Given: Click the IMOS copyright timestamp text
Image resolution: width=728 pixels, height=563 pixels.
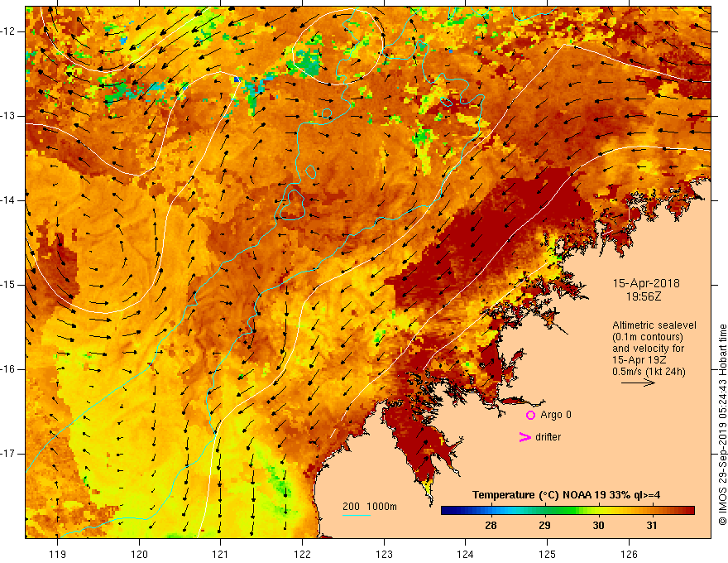Looking at the screenshot, I should (x=722, y=425).
